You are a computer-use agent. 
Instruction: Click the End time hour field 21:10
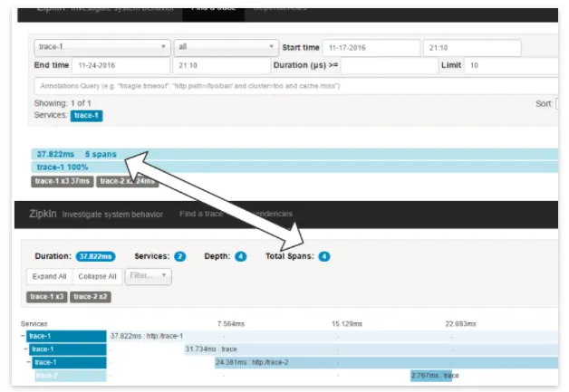tap(221, 66)
